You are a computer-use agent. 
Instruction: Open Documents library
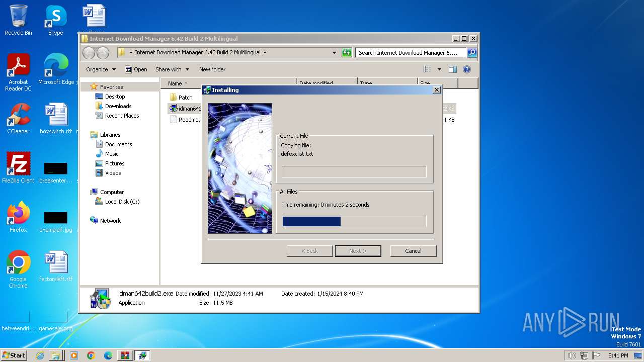tap(118, 144)
